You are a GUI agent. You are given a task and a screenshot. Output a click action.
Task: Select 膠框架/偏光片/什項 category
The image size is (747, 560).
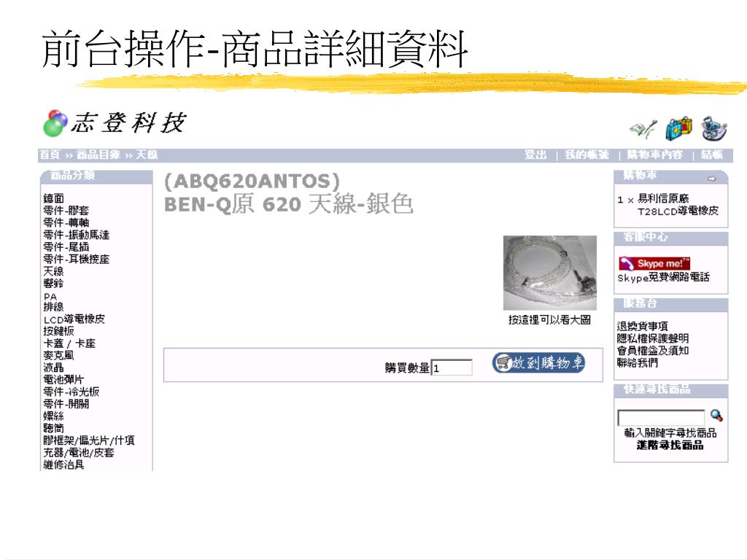(88, 440)
